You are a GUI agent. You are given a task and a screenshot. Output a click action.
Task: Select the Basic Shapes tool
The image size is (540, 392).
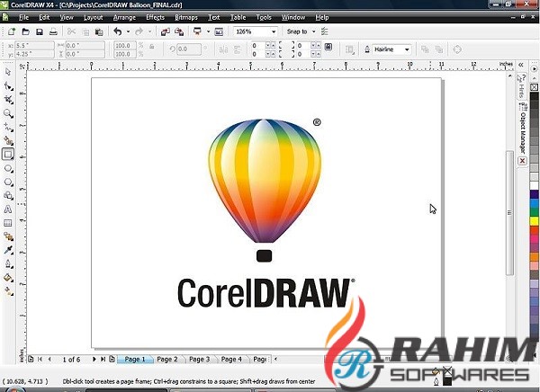(8, 195)
